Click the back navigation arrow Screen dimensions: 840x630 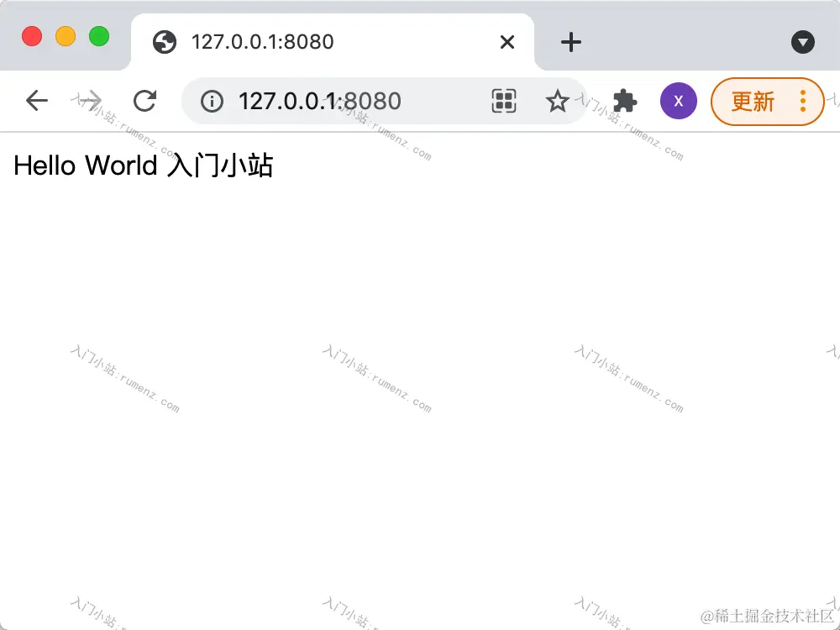coord(36,100)
